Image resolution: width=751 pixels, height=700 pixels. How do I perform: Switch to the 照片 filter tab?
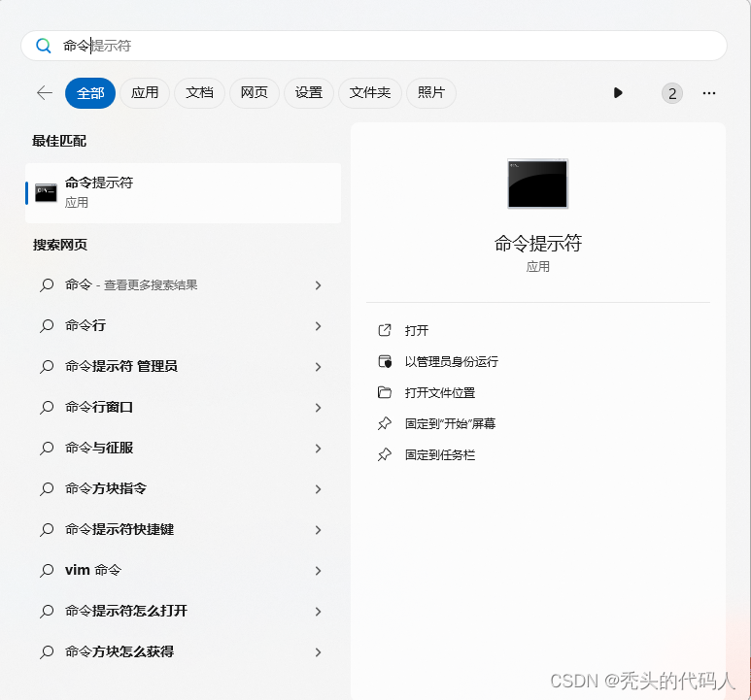point(431,93)
